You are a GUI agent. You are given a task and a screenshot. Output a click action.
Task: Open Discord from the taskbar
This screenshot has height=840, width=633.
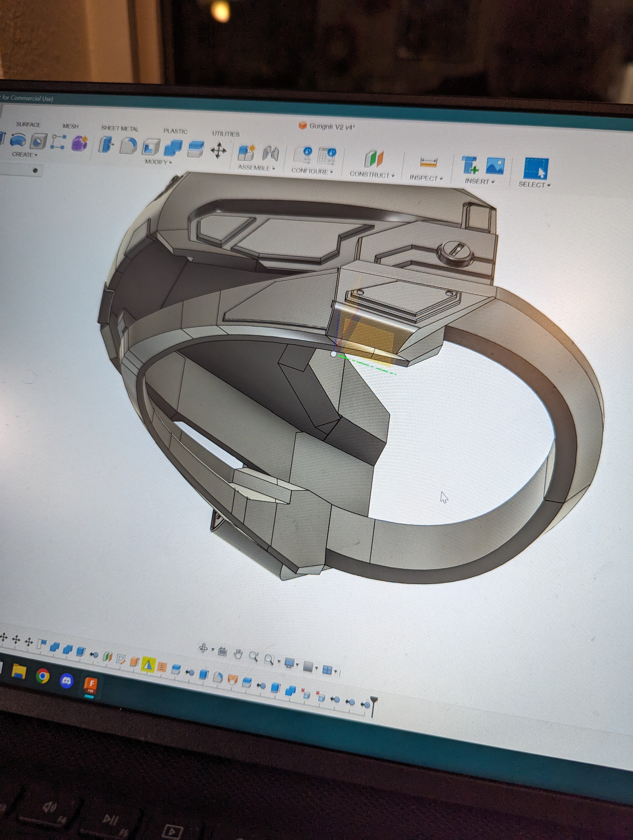pyautogui.click(x=67, y=681)
